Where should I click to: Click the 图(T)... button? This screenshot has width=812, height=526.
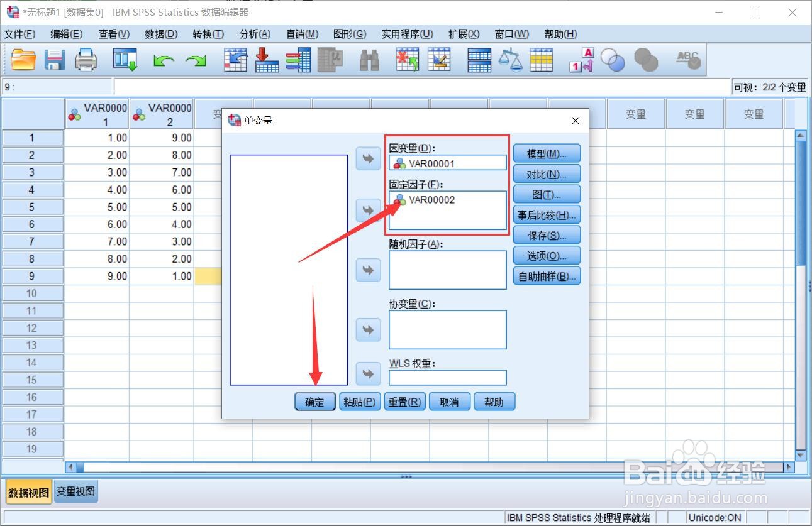(x=547, y=194)
